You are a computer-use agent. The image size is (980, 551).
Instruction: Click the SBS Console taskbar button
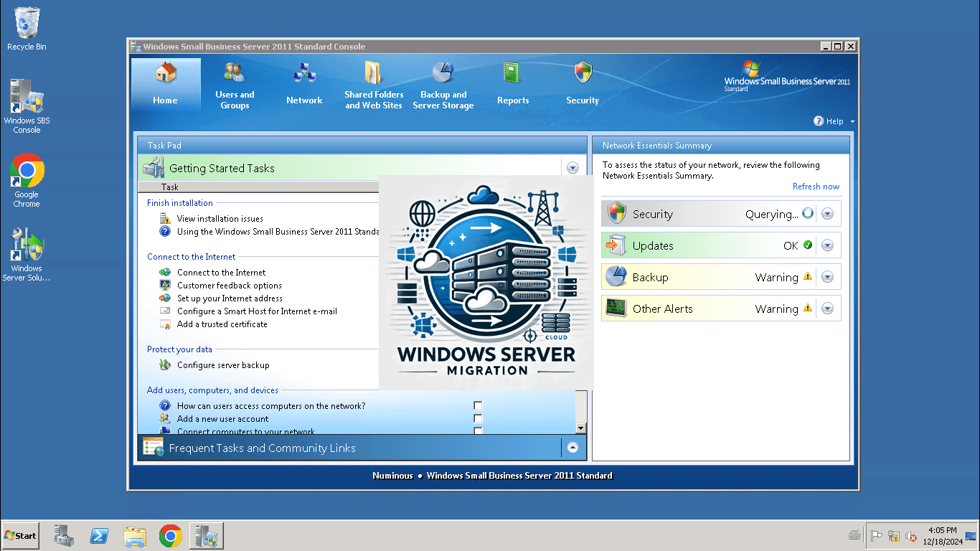[x=207, y=536]
